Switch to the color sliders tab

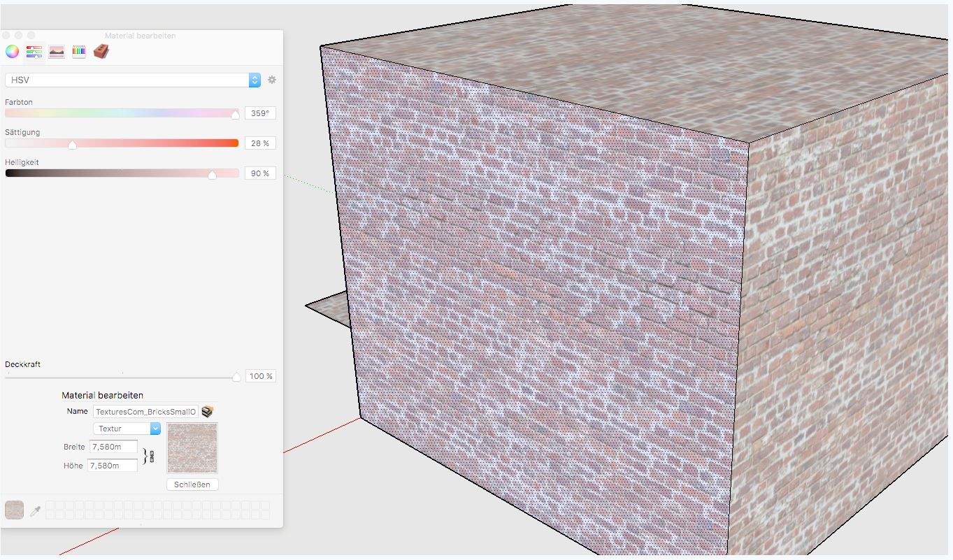point(34,51)
